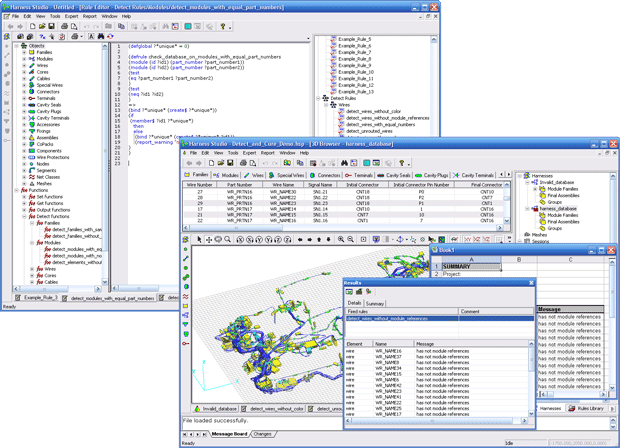Click Print icon in Rule Editor window toolbar
The image size is (620, 448).
tap(64, 26)
